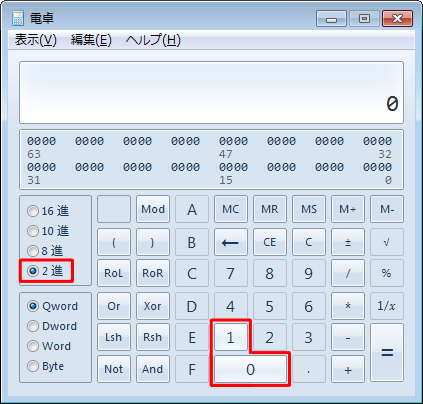
Task: Click the 1/x reciprocal button
Action: (x=387, y=306)
